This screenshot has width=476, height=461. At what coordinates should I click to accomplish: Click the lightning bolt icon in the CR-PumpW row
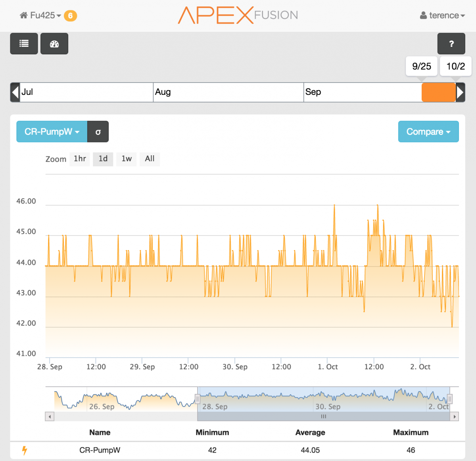point(25,450)
